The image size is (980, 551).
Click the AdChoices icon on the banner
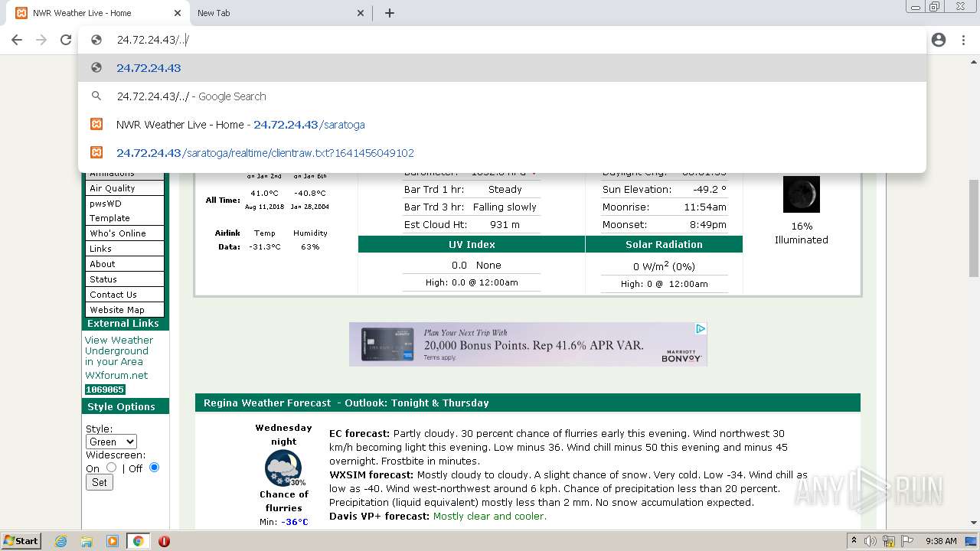(700, 328)
